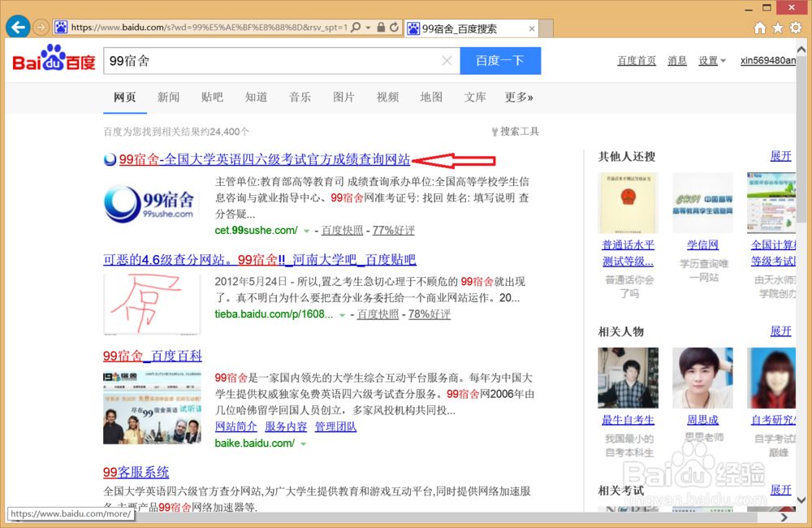This screenshot has width=812, height=528.
Task: Click the 百度百科 result thumbnail image
Action: click(153, 407)
